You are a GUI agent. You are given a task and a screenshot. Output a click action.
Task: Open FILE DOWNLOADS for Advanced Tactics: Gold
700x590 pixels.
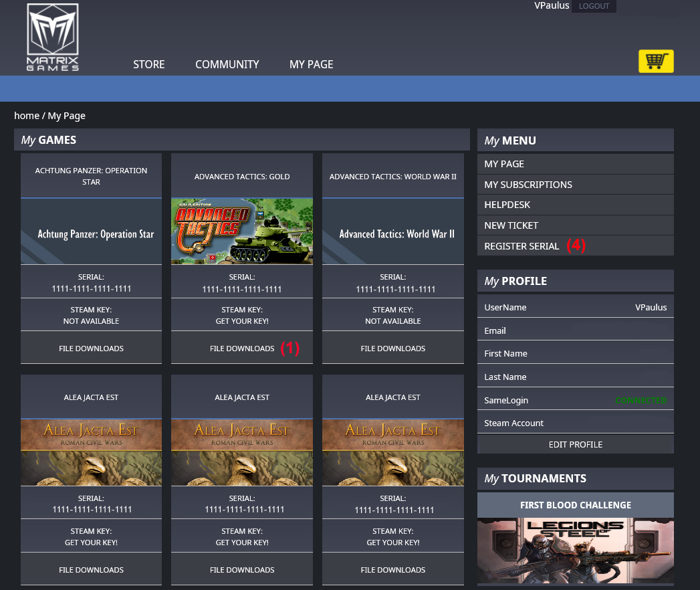point(242,349)
